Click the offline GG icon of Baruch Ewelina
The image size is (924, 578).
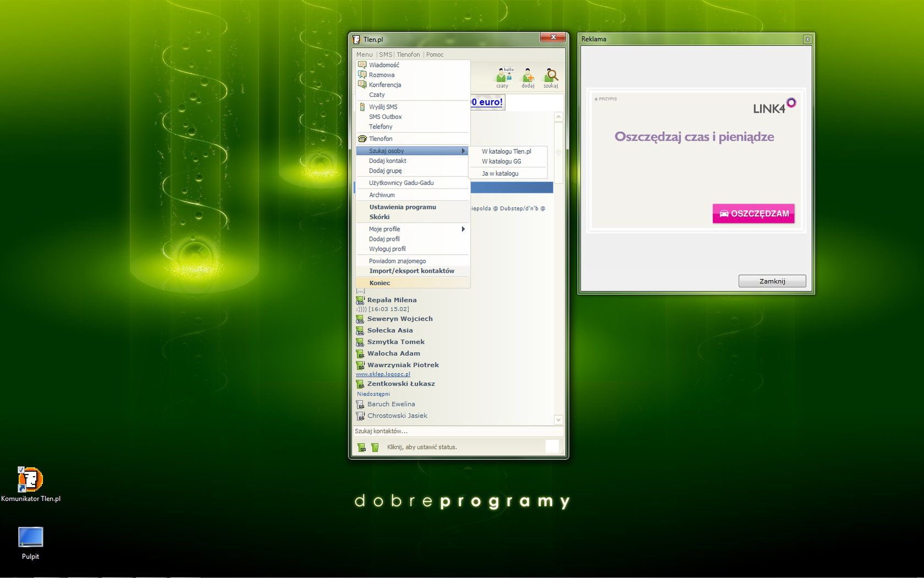click(360, 404)
